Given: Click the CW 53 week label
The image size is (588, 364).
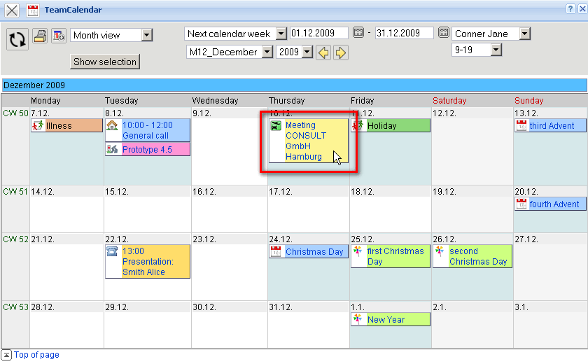Looking at the screenshot, I should [15, 307].
